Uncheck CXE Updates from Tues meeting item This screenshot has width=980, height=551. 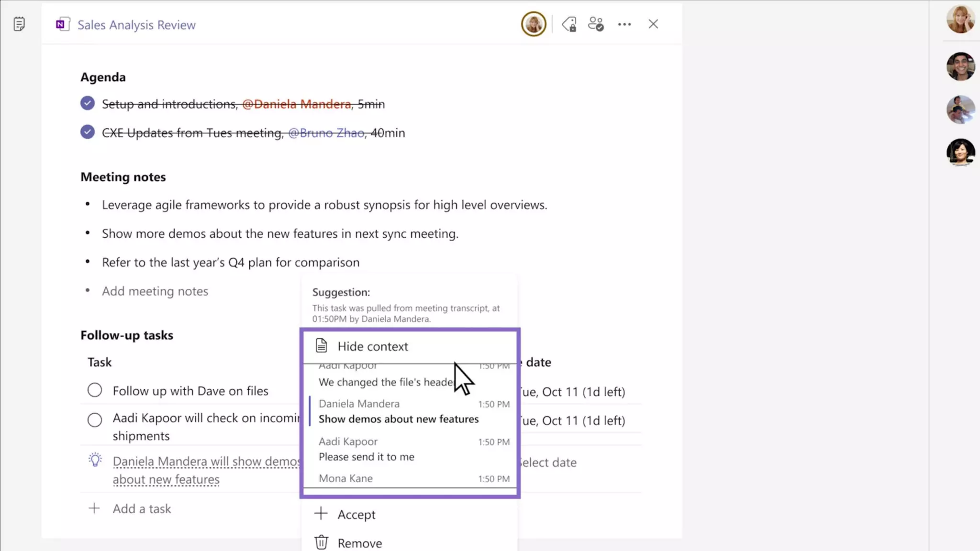coord(88,132)
